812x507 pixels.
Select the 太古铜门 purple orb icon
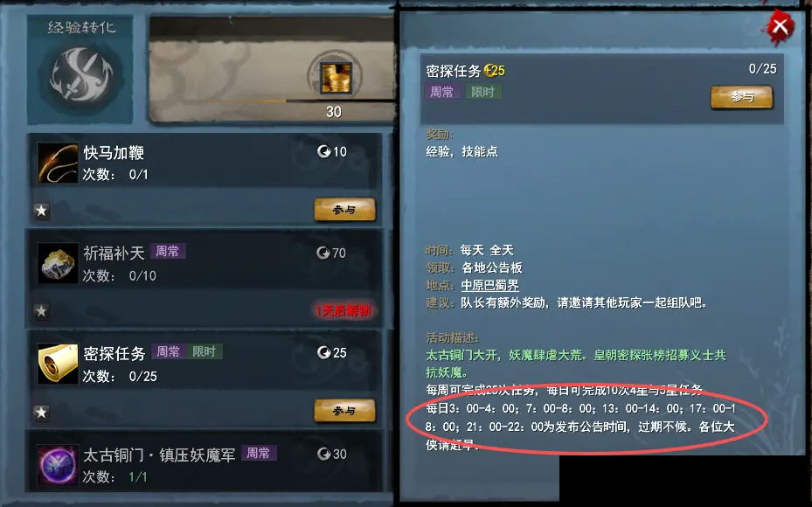point(58,464)
